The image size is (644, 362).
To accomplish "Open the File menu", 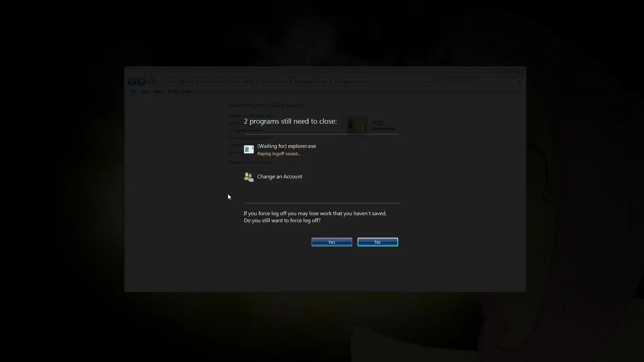I will [x=133, y=92].
